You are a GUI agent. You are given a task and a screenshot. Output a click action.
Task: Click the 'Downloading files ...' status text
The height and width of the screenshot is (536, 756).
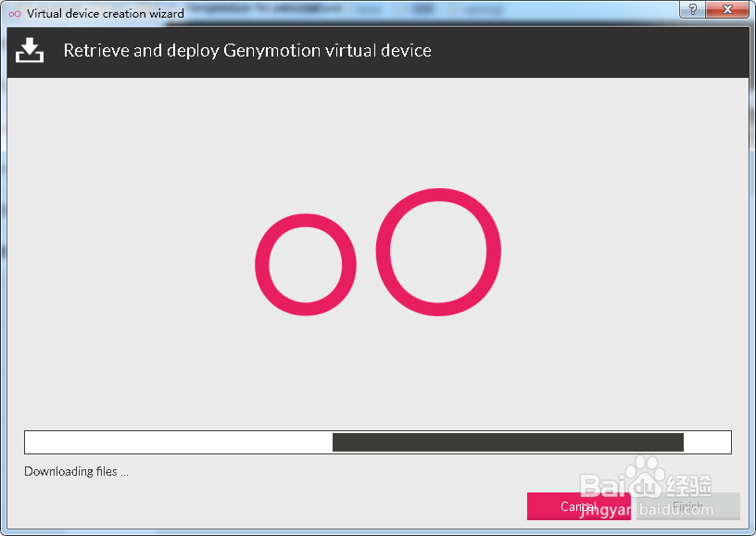point(76,471)
